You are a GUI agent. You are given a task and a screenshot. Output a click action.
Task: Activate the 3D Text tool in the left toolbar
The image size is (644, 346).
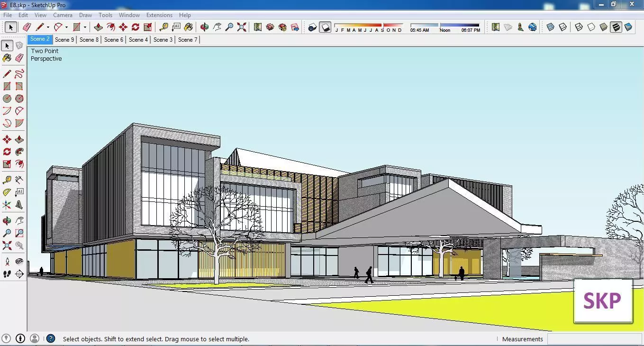tap(19, 205)
